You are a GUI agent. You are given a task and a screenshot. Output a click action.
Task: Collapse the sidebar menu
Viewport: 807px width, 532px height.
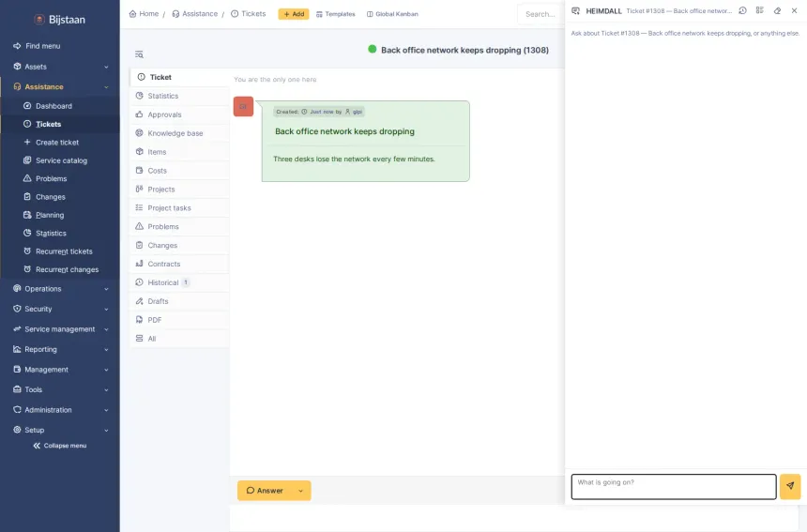(x=60, y=446)
